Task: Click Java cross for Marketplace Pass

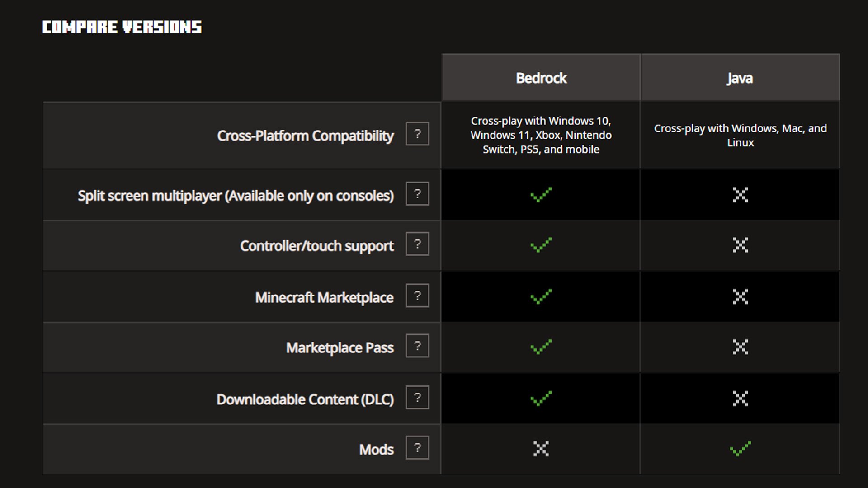Action: coord(740,347)
